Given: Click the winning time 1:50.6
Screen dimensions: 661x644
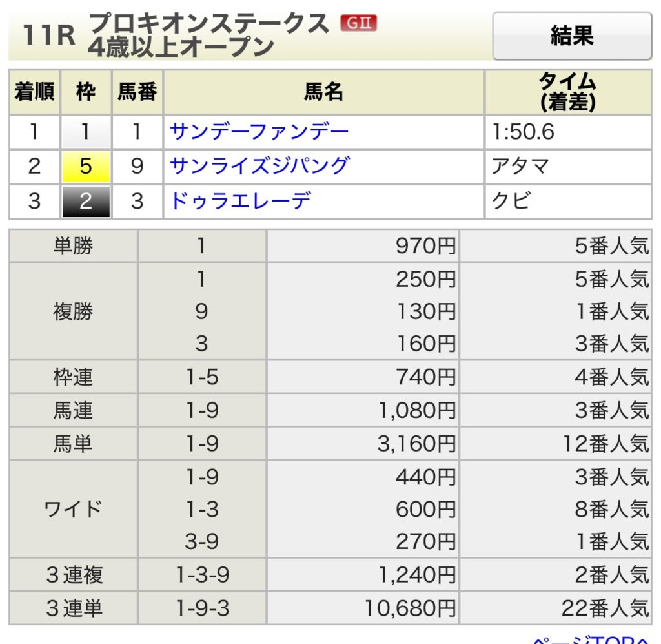Looking at the screenshot, I should [523, 132].
